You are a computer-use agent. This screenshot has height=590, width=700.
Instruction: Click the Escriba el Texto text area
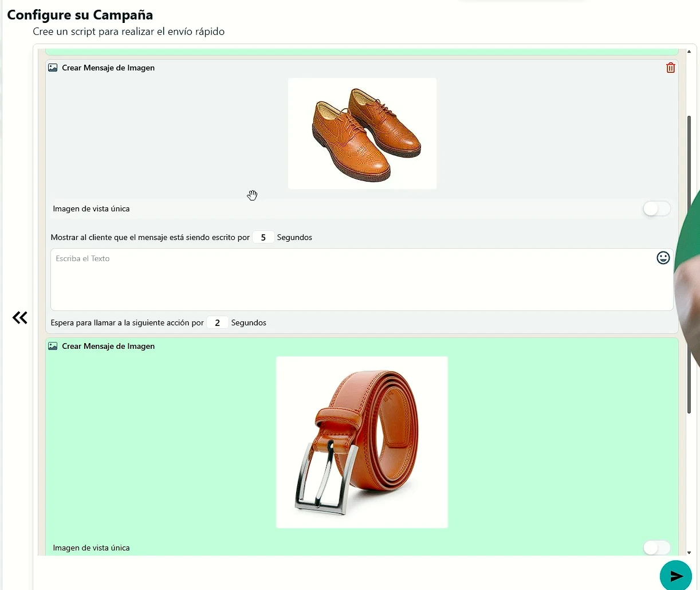(x=362, y=280)
